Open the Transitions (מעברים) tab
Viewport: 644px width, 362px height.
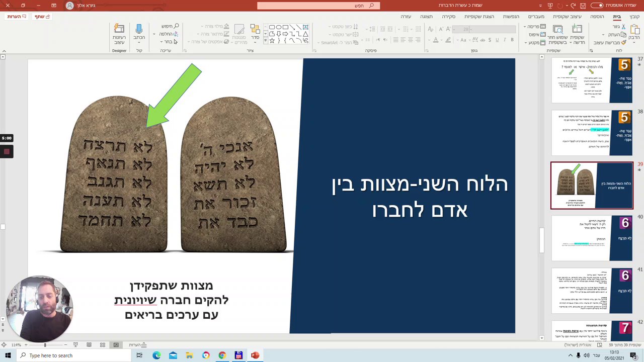[x=536, y=17]
